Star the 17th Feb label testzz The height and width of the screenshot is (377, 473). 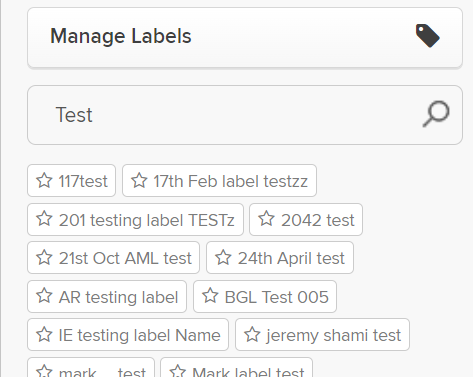point(139,180)
